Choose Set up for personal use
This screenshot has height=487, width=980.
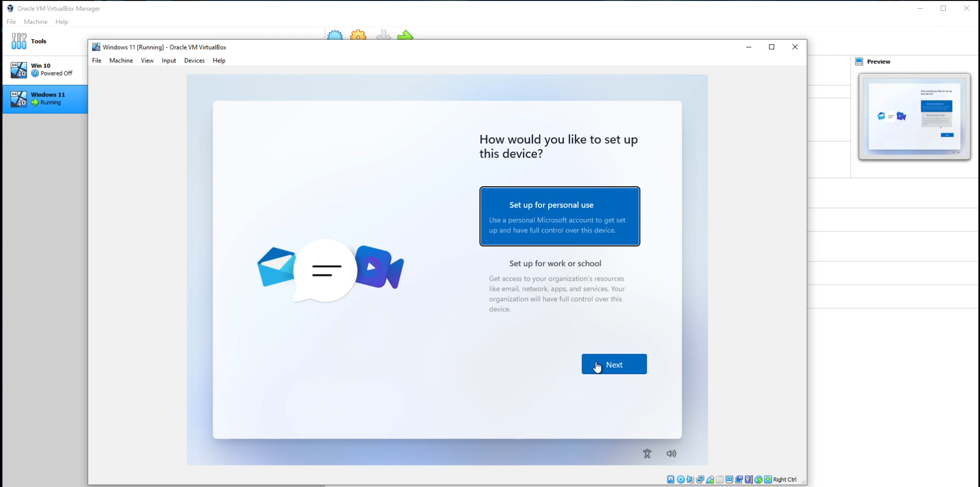pos(560,216)
